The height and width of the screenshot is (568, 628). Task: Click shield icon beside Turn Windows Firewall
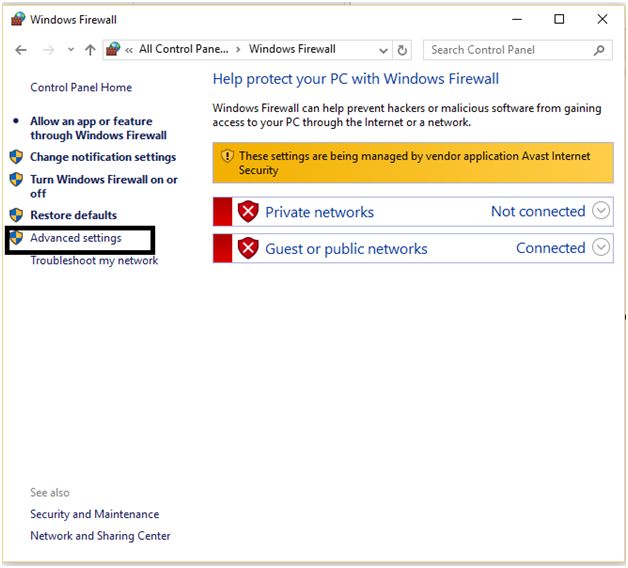tap(16, 179)
